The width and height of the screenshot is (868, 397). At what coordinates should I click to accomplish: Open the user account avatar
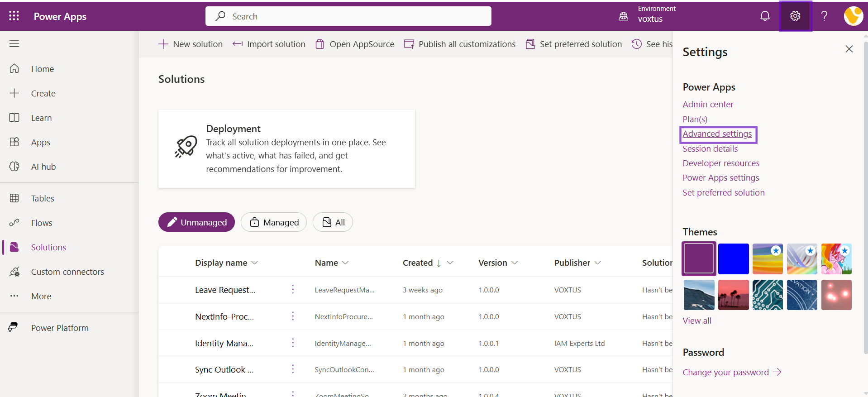click(853, 16)
